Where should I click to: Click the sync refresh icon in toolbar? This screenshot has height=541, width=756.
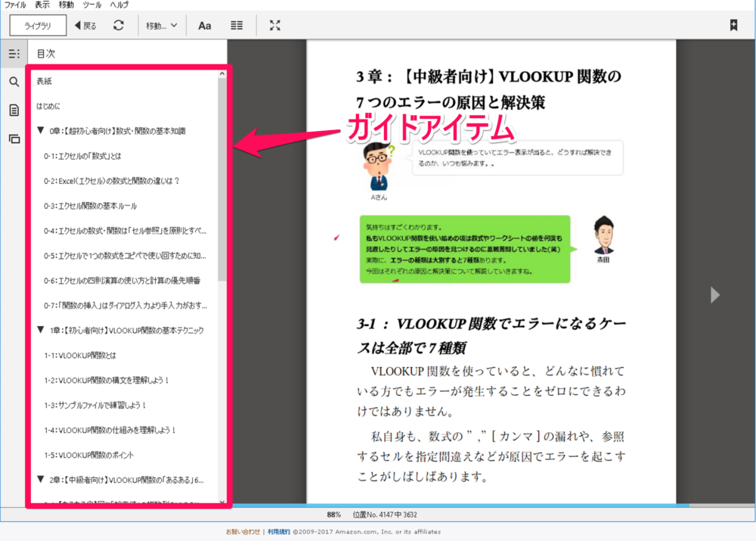click(119, 25)
